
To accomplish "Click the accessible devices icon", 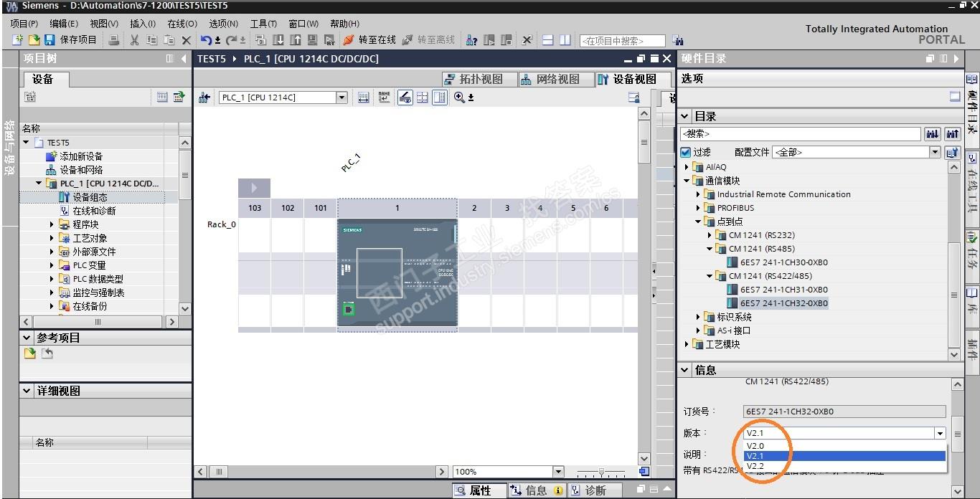I will [471, 40].
